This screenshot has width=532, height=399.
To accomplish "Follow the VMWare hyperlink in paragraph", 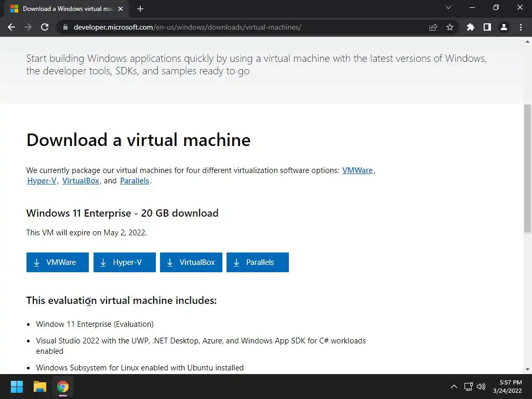I will (x=357, y=170).
